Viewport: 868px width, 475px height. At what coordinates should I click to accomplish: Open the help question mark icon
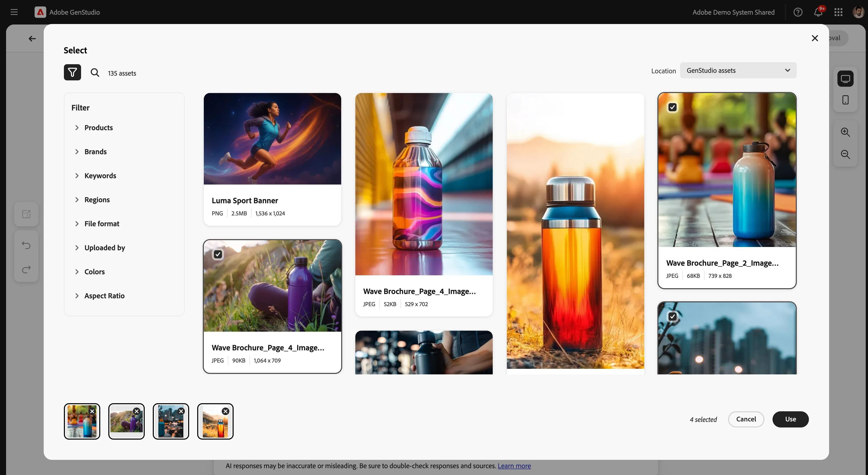point(798,12)
